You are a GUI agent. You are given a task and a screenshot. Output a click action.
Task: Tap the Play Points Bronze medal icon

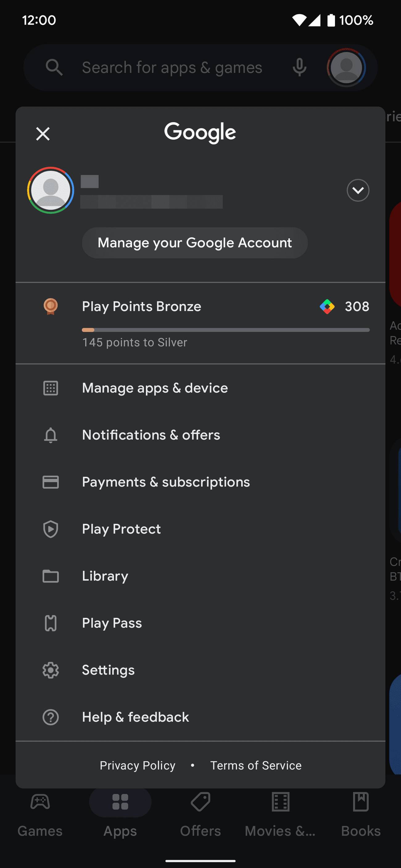(x=51, y=306)
